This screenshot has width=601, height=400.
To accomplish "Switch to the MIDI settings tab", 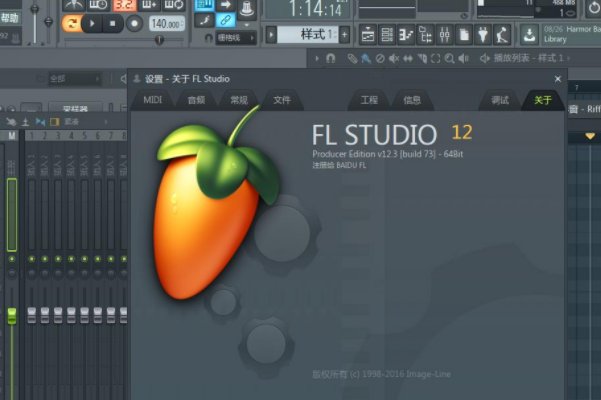I will [153, 100].
